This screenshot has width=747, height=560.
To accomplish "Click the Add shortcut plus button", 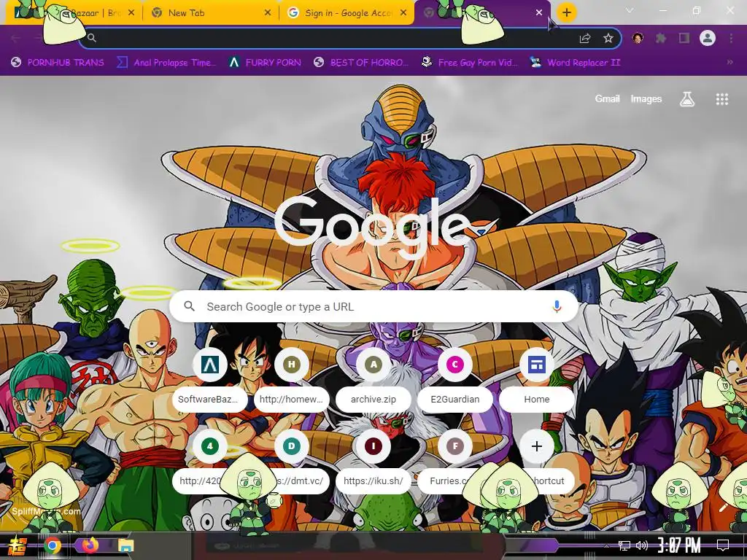I will pyautogui.click(x=537, y=446).
